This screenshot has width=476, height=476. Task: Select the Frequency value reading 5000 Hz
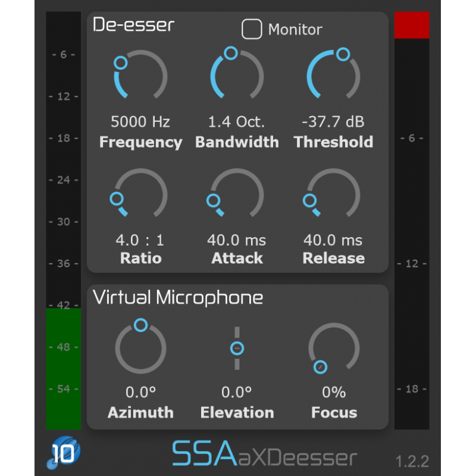click(141, 121)
